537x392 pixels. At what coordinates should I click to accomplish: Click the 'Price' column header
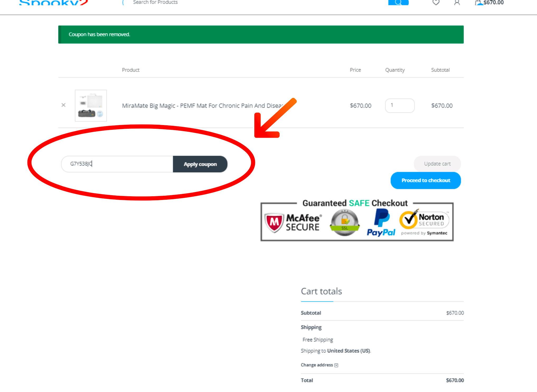coord(355,70)
